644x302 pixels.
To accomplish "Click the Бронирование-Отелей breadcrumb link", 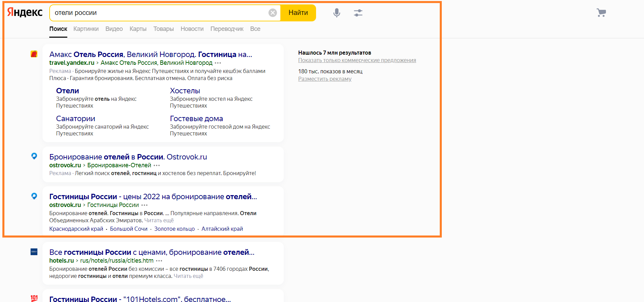I will pyautogui.click(x=119, y=165).
